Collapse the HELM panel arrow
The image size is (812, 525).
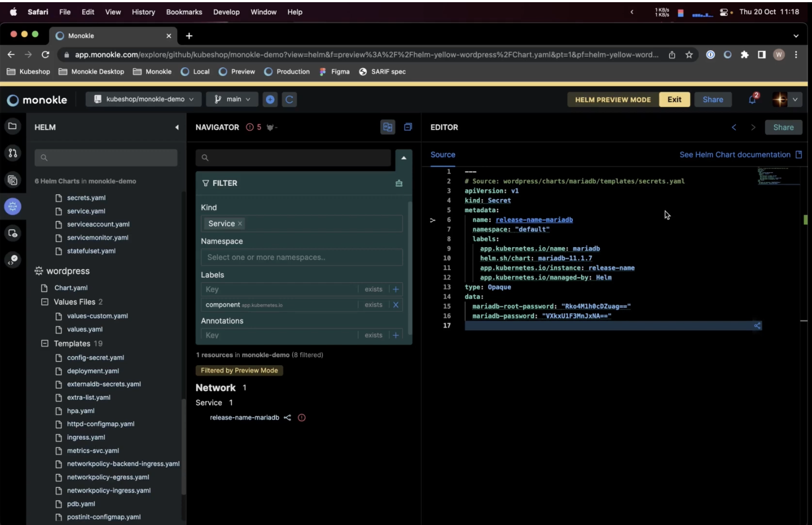pyautogui.click(x=177, y=127)
